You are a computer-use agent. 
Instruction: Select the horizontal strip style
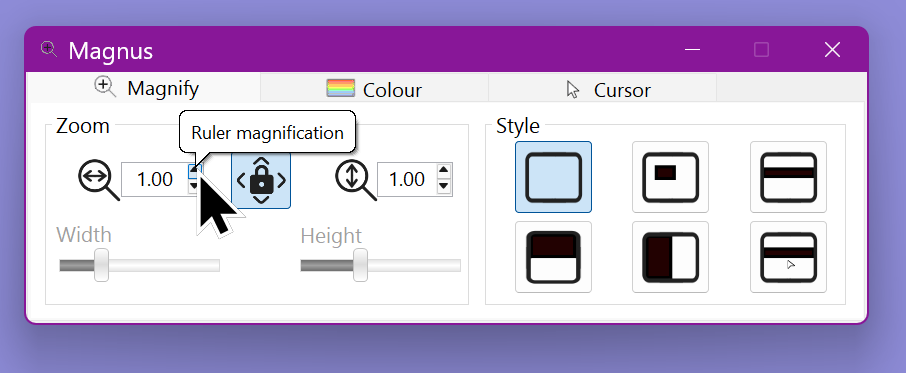(788, 177)
